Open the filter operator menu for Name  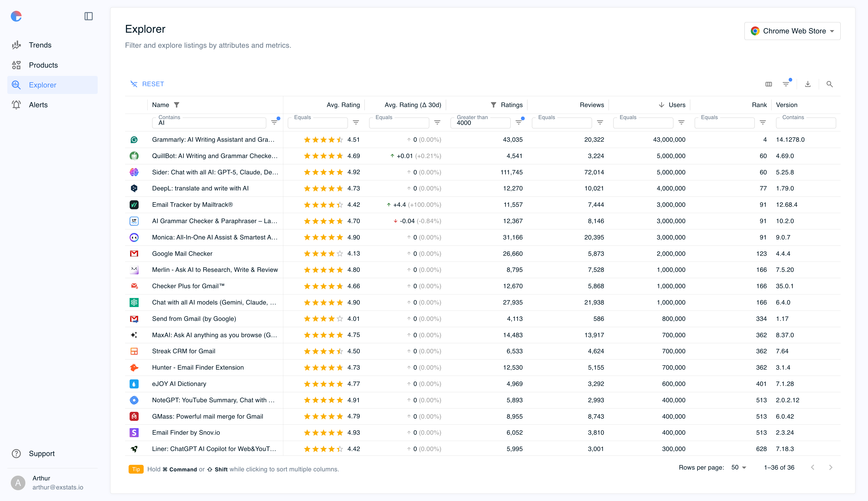(x=275, y=123)
